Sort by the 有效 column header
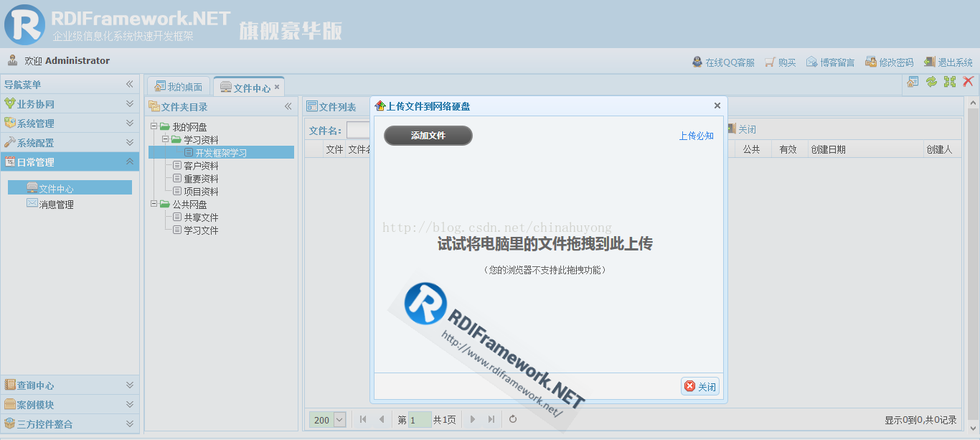 click(x=788, y=149)
